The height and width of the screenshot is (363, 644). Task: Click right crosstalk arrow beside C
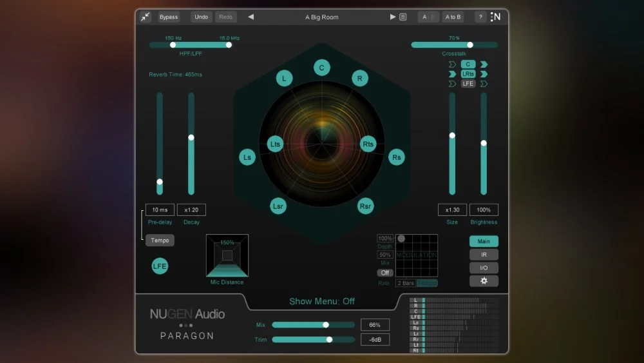pyautogui.click(x=484, y=64)
